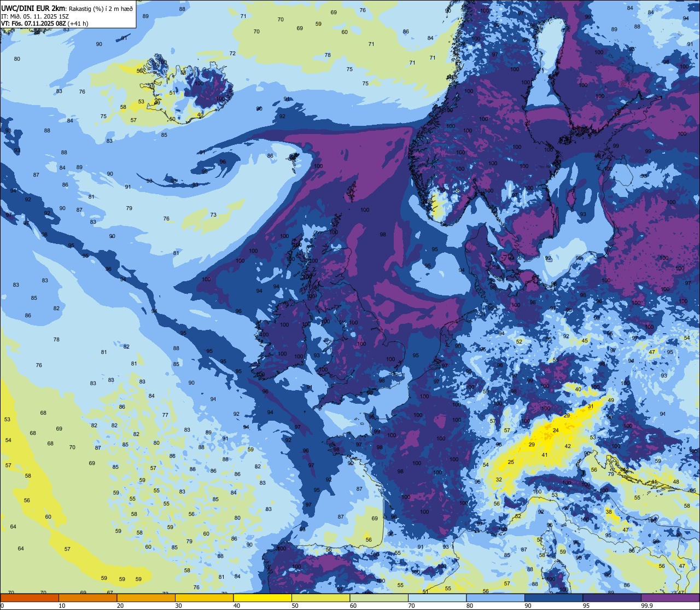Click the "95" legend tick label
This screenshot has width=700, height=610.
click(586, 606)
